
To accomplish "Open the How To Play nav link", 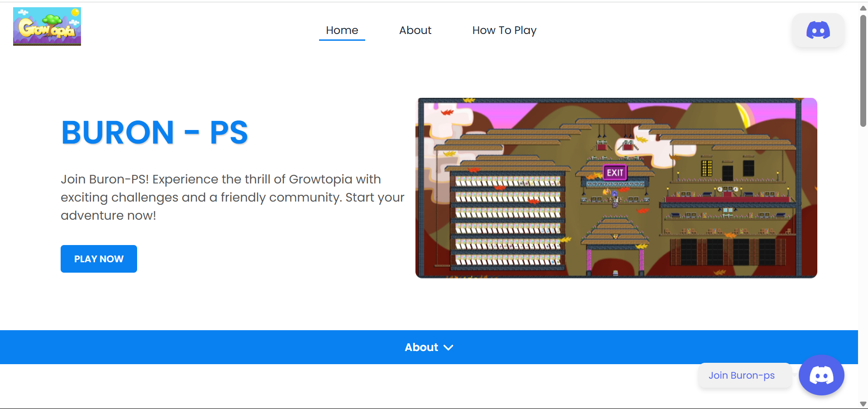I will (x=504, y=30).
